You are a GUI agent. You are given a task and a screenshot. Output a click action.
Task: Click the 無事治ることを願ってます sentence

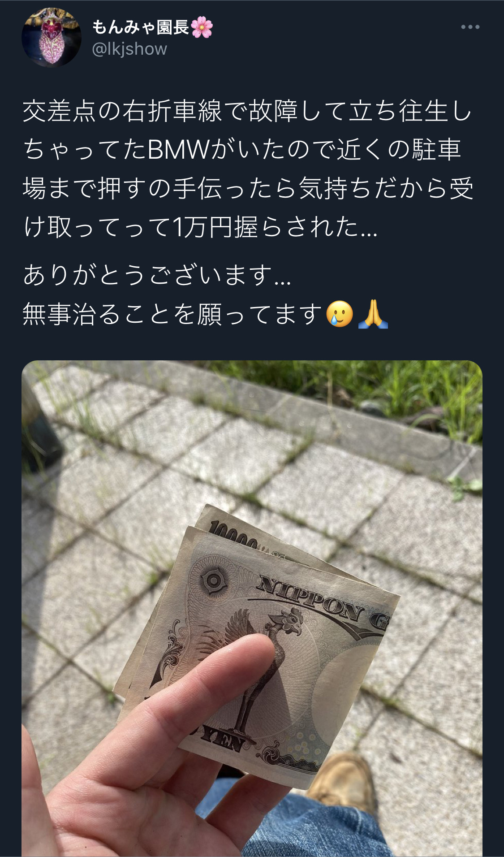(173, 314)
